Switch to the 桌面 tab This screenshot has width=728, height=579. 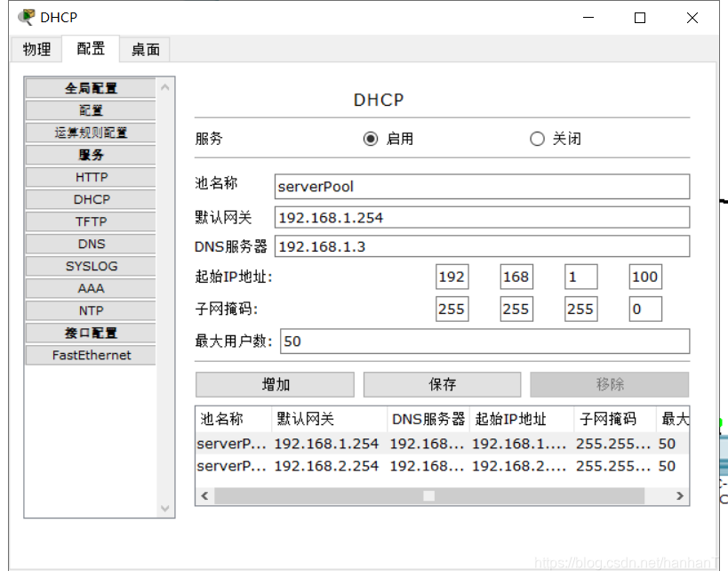point(145,49)
